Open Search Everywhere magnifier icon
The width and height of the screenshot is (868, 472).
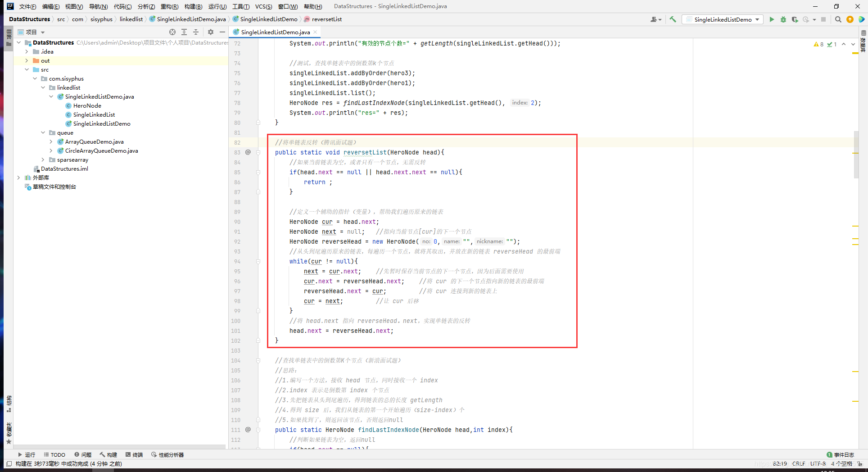pyautogui.click(x=838, y=19)
